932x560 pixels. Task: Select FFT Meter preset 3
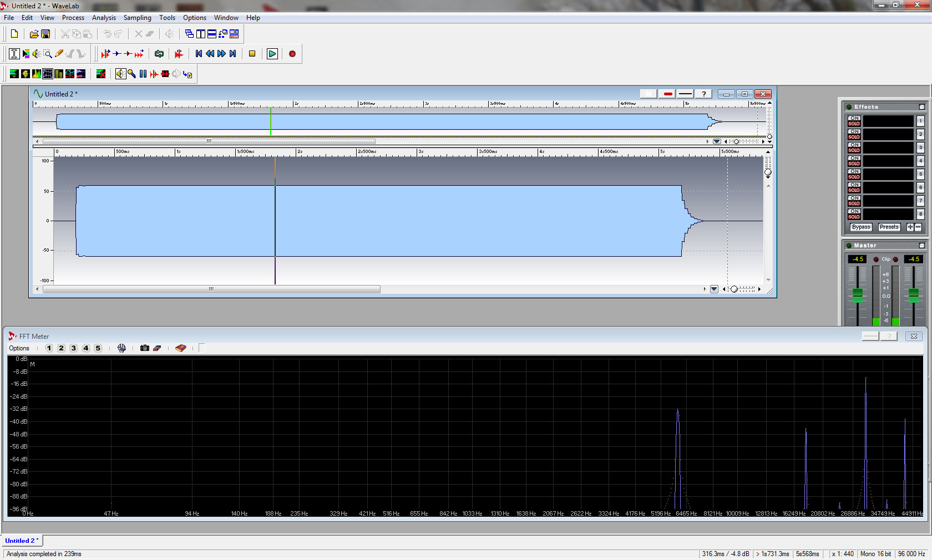click(73, 348)
